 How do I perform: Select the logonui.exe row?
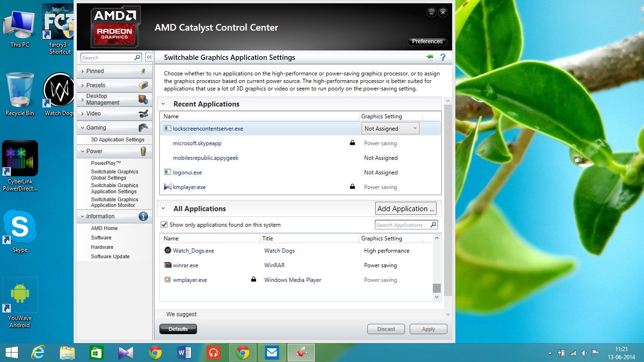(x=300, y=173)
